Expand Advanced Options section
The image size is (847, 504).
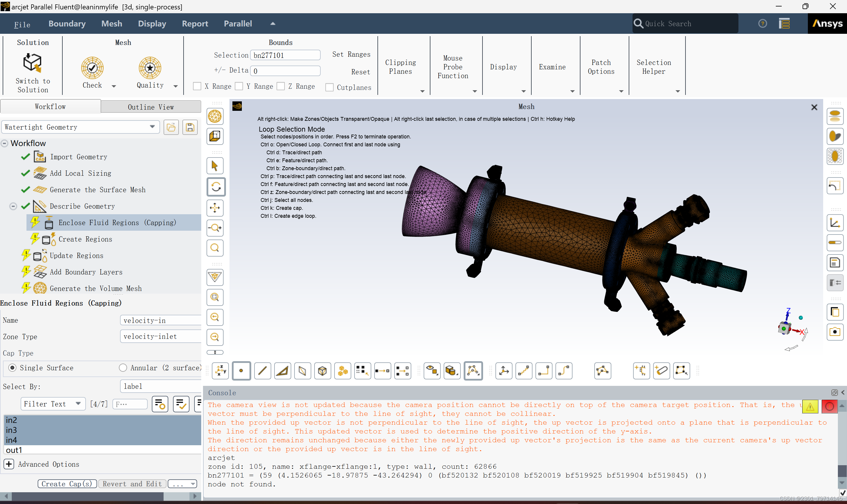point(9,464)
